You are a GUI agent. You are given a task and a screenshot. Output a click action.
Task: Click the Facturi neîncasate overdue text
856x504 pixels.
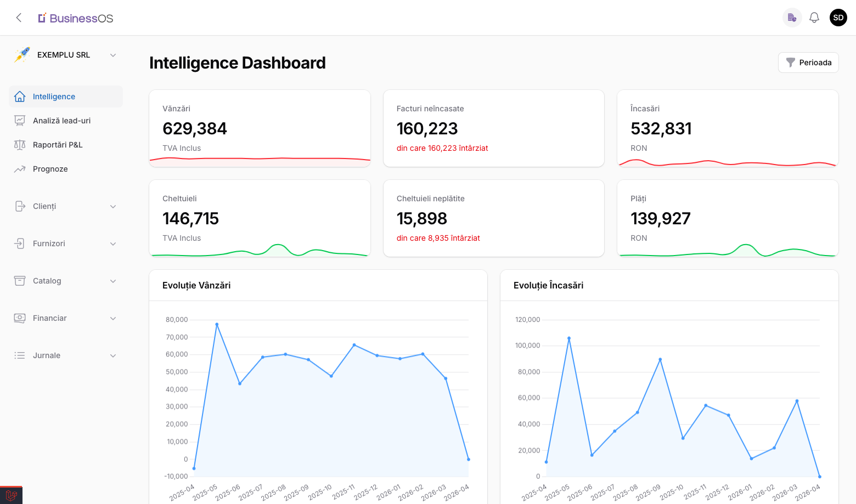click(x=442, y=148)
